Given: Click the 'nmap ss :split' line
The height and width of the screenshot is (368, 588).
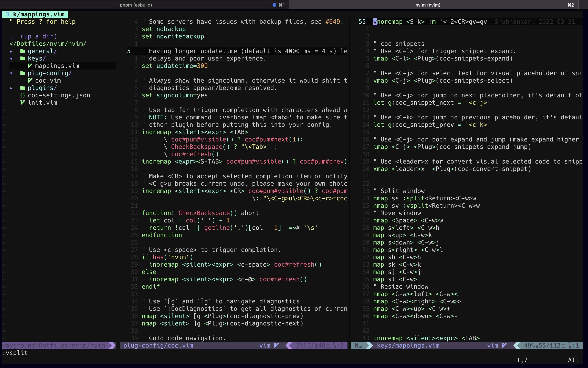Looking at the screenshot, I should 425,198.
